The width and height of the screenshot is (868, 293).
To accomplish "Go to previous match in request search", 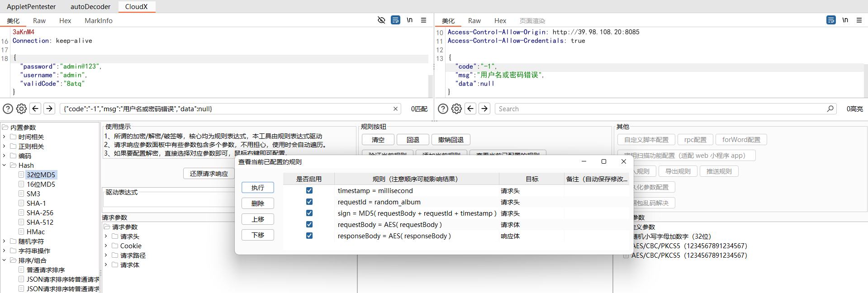I will [x=35, y=109].
